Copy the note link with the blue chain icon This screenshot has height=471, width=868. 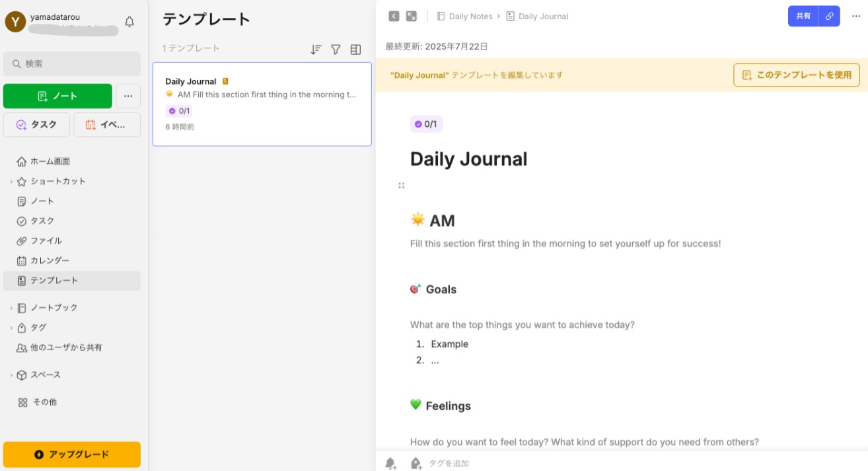pyautogui.click(x=830, y=16)
